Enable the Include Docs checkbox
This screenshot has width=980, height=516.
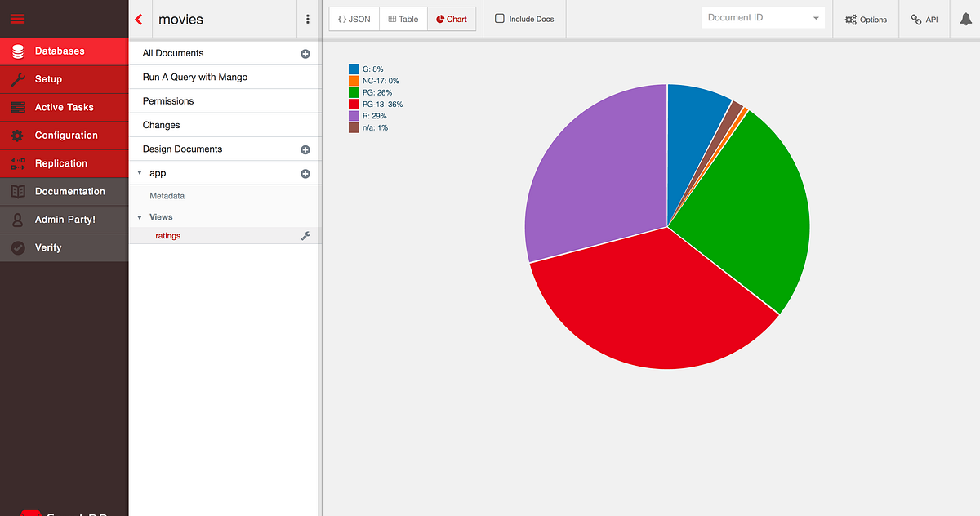pos(498,18)
